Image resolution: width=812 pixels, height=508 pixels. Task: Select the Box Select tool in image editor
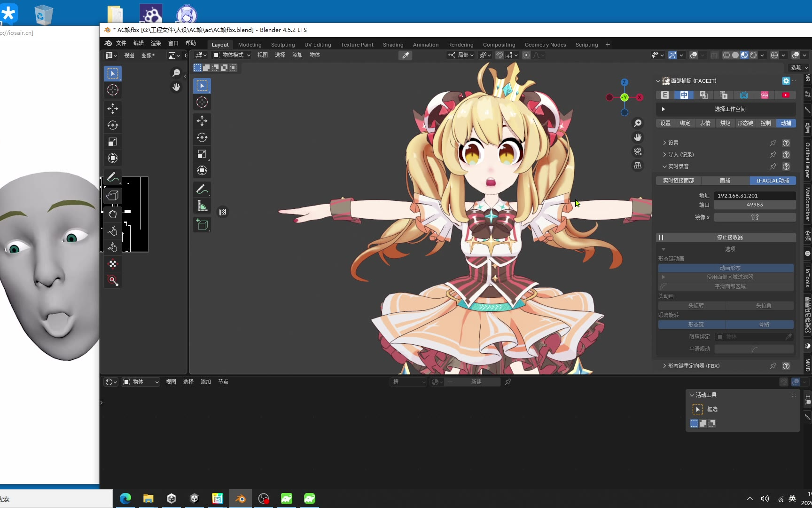coord(113,73)
